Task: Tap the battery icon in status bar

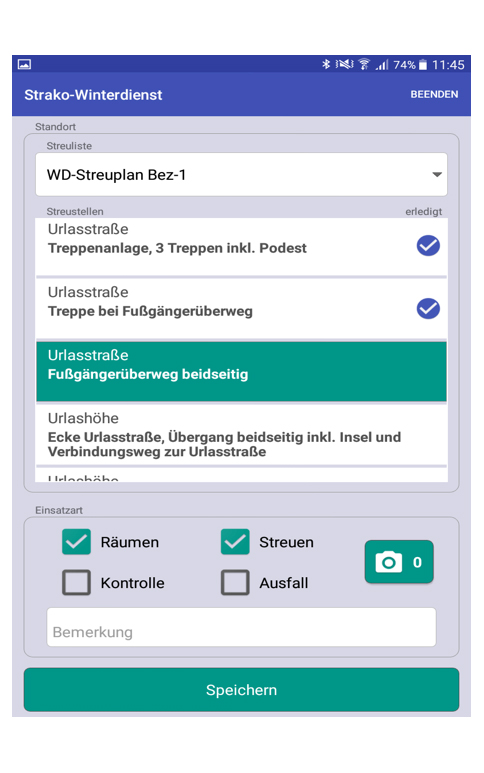Action: pos(423,65)
